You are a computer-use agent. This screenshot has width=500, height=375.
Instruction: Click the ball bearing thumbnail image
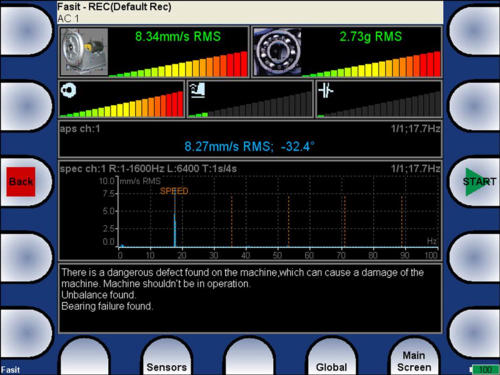pyautogui.click(x=277, y=52)
